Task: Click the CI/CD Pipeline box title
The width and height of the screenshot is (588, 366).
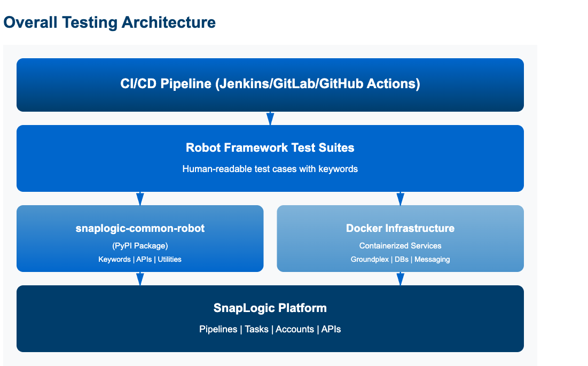Action: tap(270, 84)
